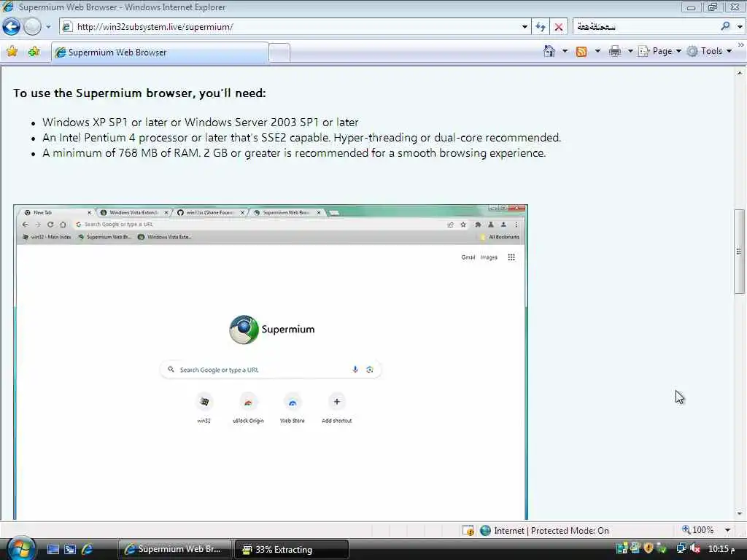Click inside the search box
This screenshot has height=560, width=747.
click(x=646, y=27)
